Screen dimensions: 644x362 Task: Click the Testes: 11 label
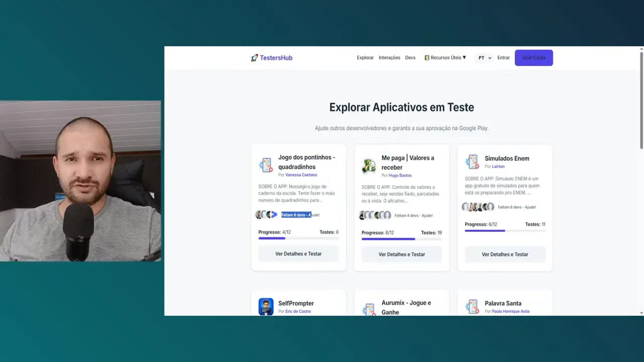(x=535, y=224)
